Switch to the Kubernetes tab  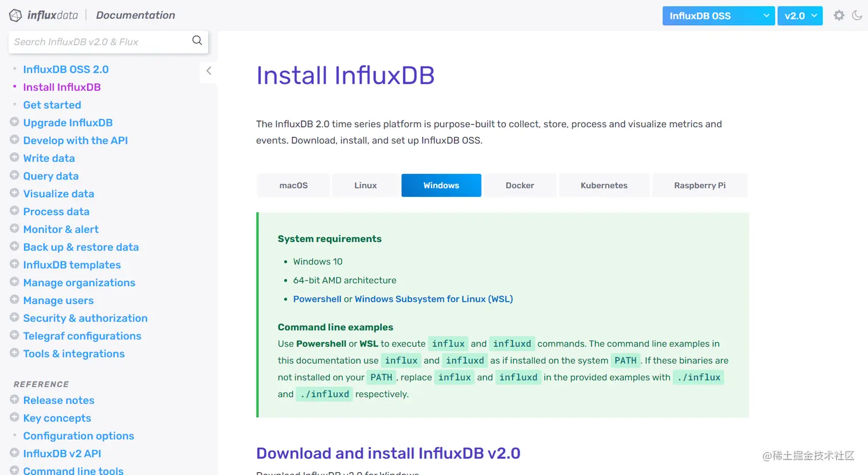pyautogui.click(x=604, y=185)
